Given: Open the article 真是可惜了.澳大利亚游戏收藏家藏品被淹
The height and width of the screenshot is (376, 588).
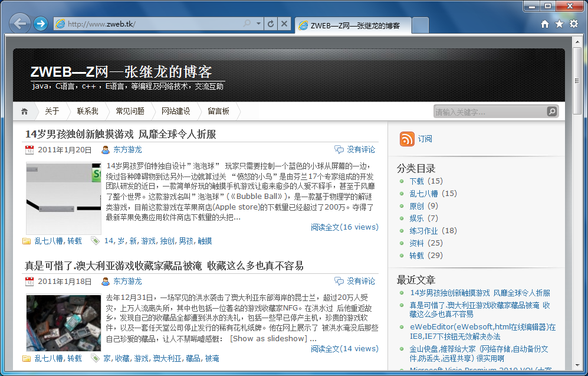Looking at the screenshot, I should click(x=164, y=266).
